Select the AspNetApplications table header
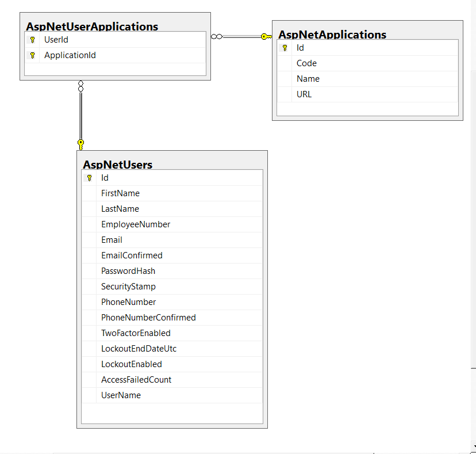 [x=332, y=35]
